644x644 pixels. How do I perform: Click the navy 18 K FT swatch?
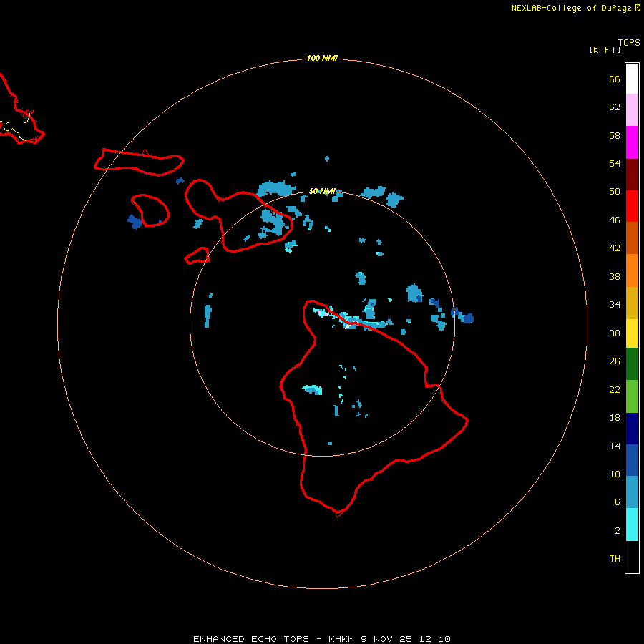[x=632, y=429]
